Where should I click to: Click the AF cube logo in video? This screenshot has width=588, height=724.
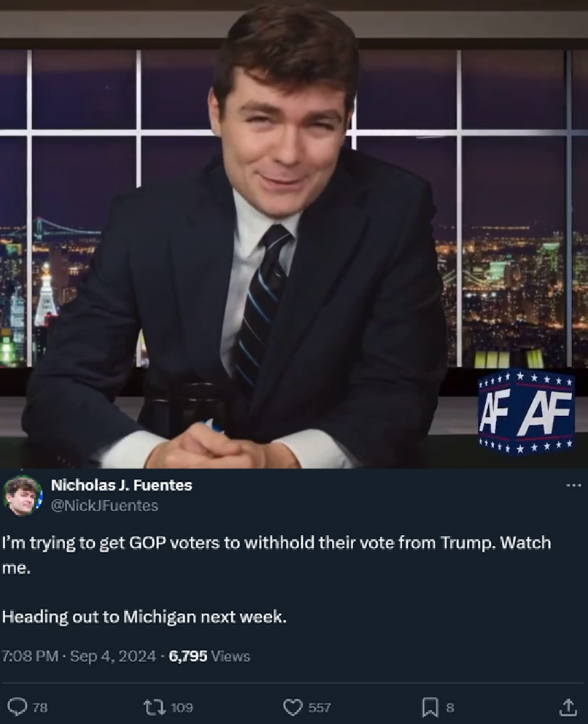pyautogui.click(x=525, y=412)
